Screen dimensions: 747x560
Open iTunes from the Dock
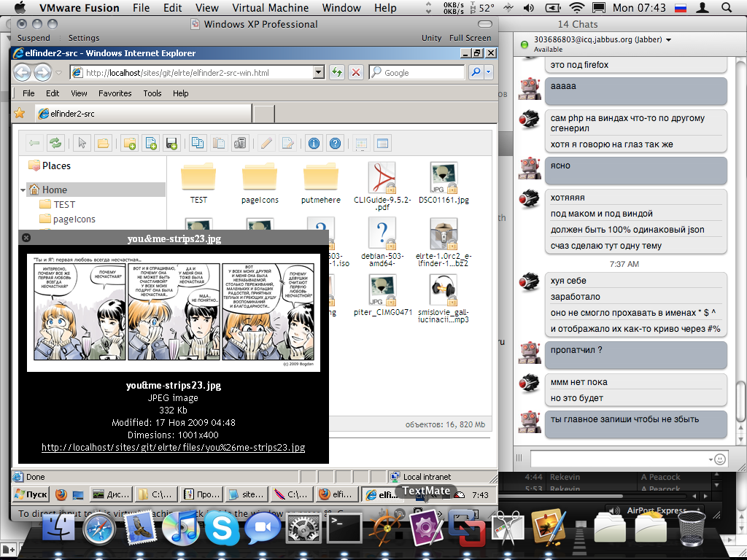[x=181, y=528]
